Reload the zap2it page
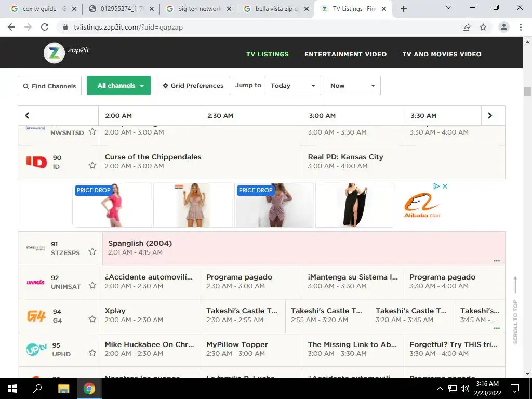Image resolution: width=532 pixels, height=399 pixels. (x=45, y=27)
